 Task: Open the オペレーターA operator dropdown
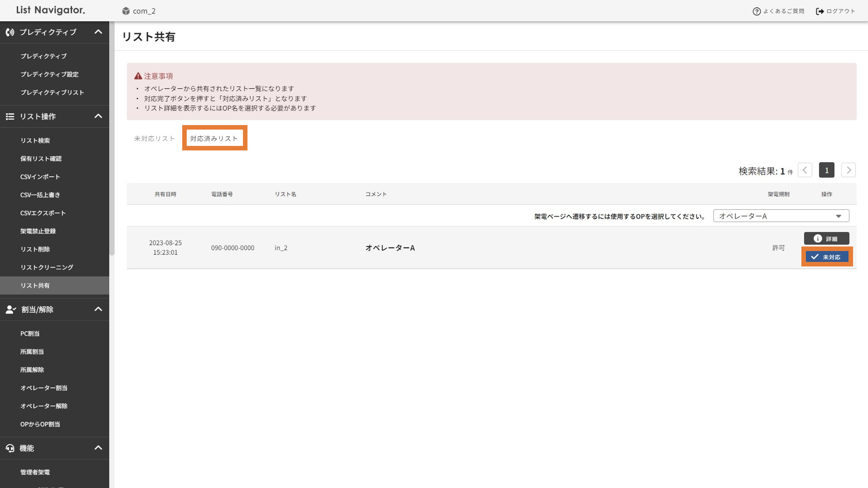[781, 216]
